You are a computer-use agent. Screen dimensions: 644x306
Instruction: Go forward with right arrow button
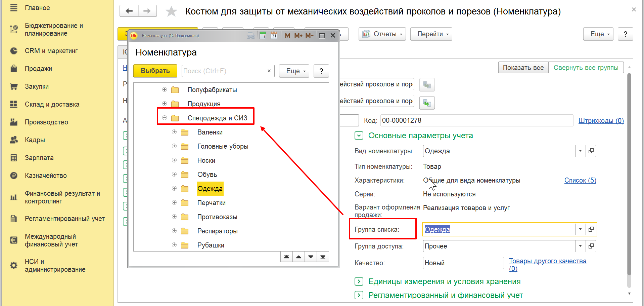147,11
